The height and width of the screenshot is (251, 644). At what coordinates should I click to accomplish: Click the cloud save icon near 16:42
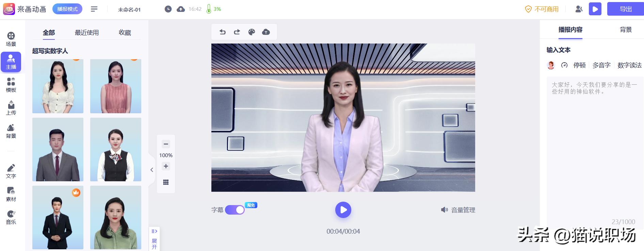(181, 9)
